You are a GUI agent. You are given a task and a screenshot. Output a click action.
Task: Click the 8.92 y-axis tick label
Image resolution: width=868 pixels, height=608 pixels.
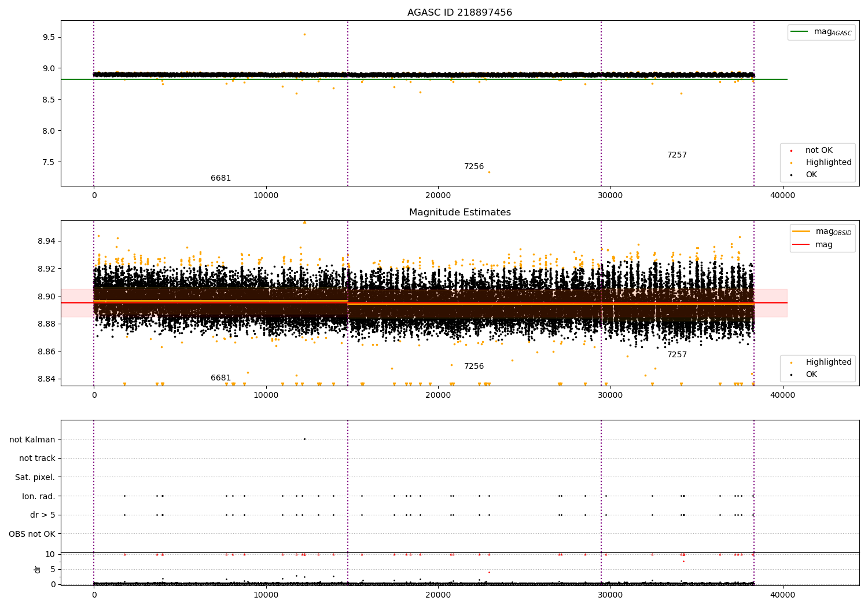pos(46,269)
